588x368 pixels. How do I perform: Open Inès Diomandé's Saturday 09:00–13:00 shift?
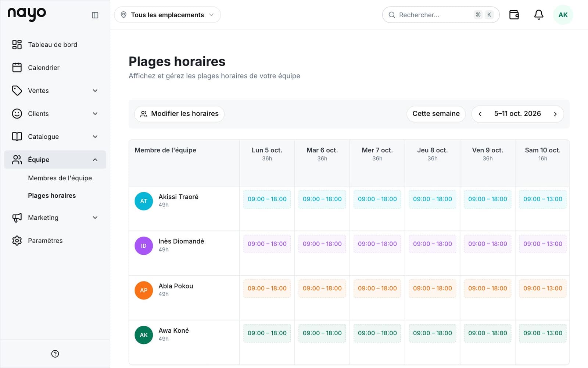pos(543,244)
